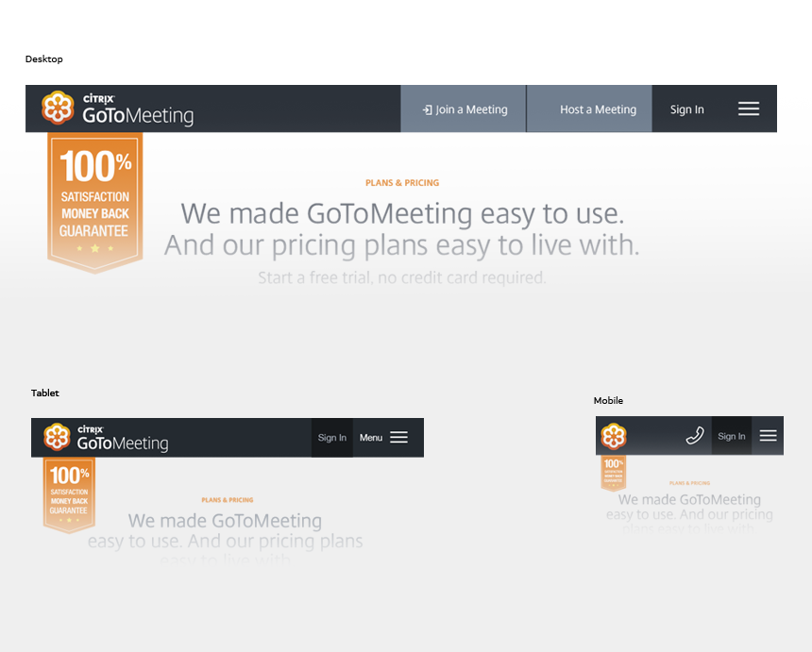Select Sign In in the tablet header
812x652 pixels.
[332, 438]
